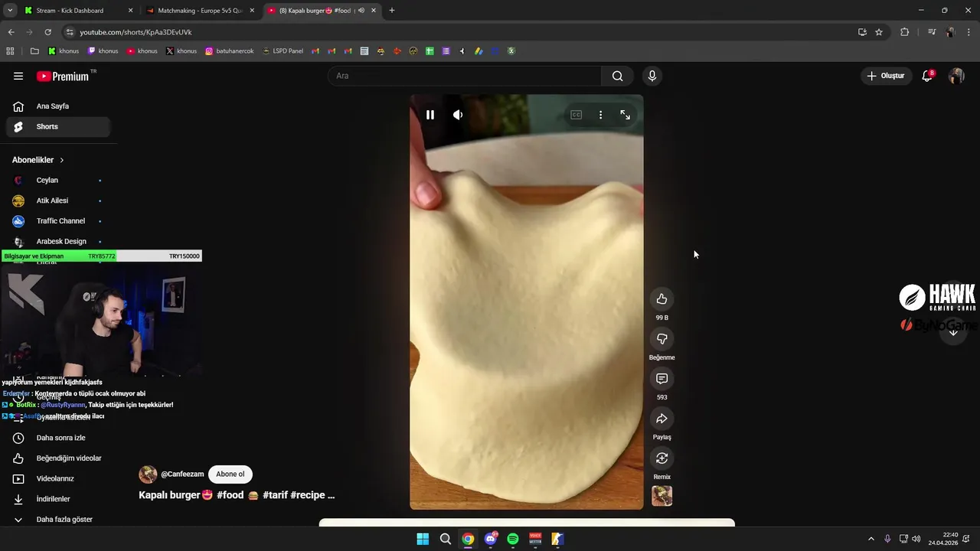980x551 pixels.
Task: View site information icon in address bar
Action: [70, 32]
